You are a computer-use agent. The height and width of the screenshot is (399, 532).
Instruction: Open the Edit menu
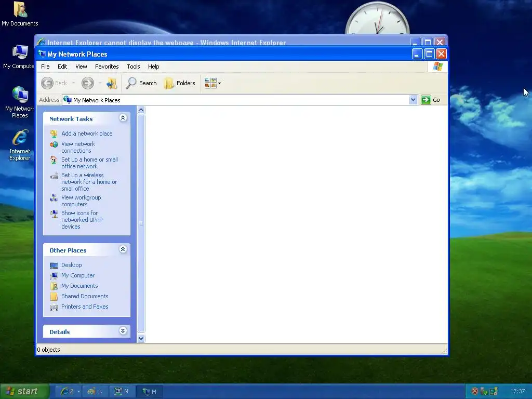pos(62,66)
